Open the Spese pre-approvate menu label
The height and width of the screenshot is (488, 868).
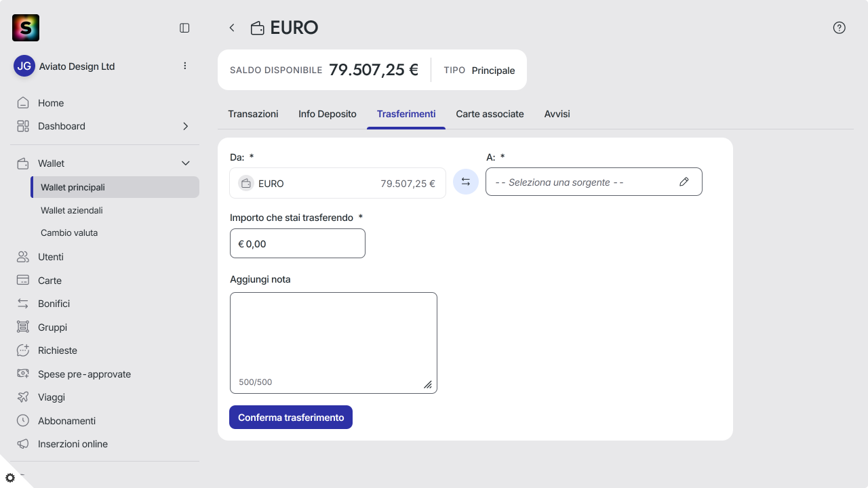84,374
